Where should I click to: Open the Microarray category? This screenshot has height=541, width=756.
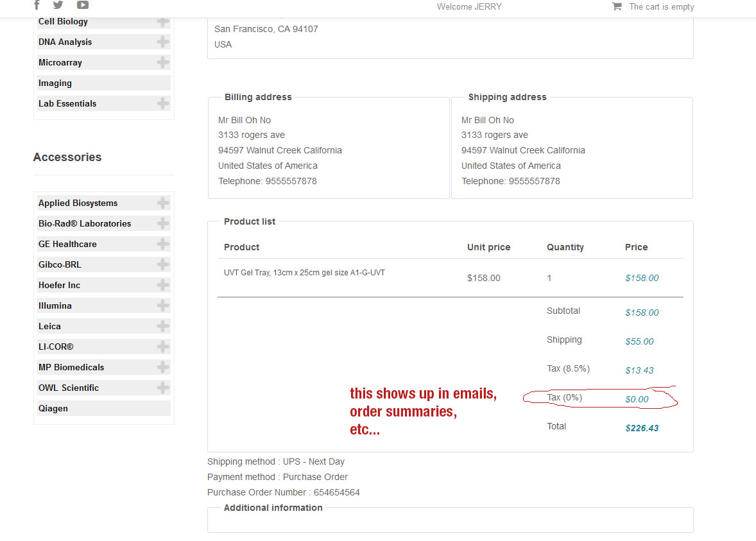[x=60, y=63]
